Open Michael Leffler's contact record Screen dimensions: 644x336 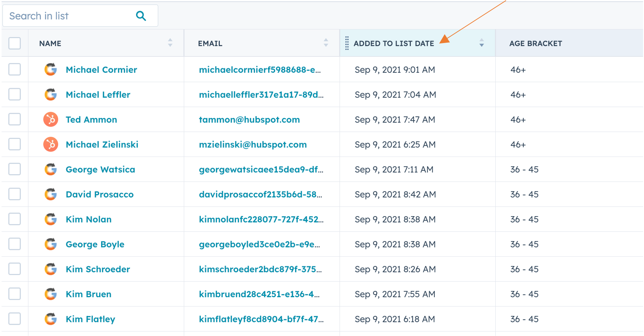(x=98, y=94)
